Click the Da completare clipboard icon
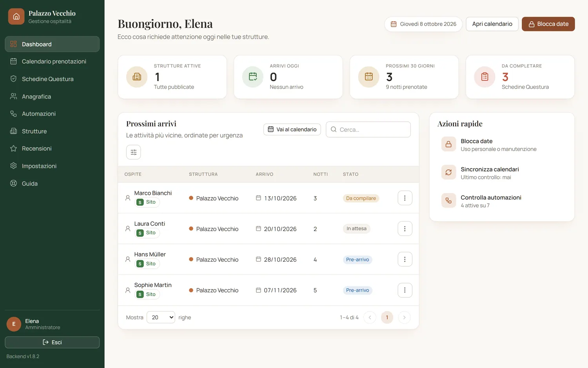 tap(485, 77)
